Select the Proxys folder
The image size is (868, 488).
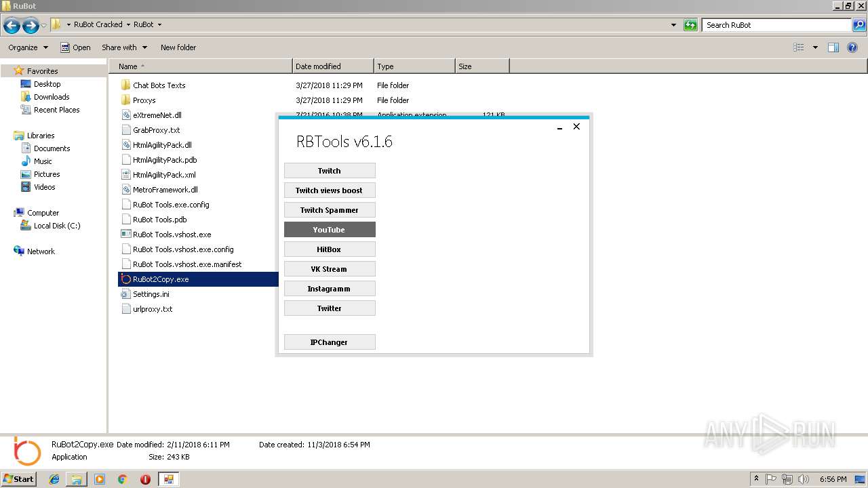[144, 100]
